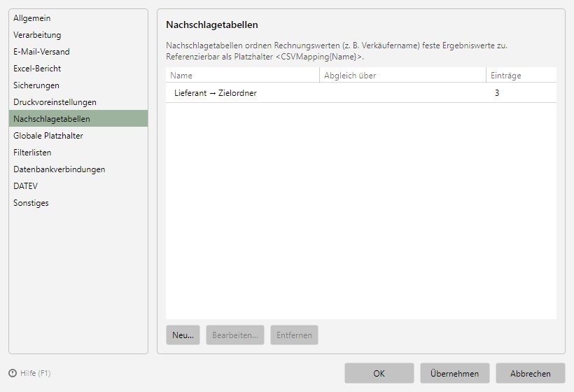
Task: Select DATEV in the sidebar
Action: 78,186
